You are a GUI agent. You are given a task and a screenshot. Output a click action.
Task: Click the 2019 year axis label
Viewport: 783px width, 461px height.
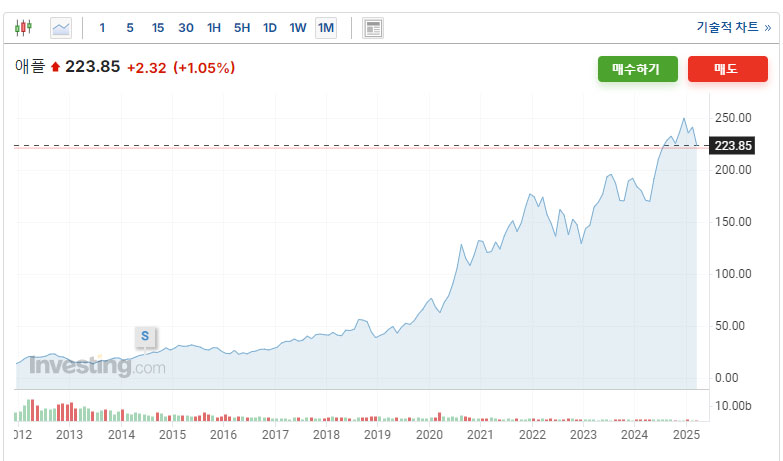tap(377, 435)
